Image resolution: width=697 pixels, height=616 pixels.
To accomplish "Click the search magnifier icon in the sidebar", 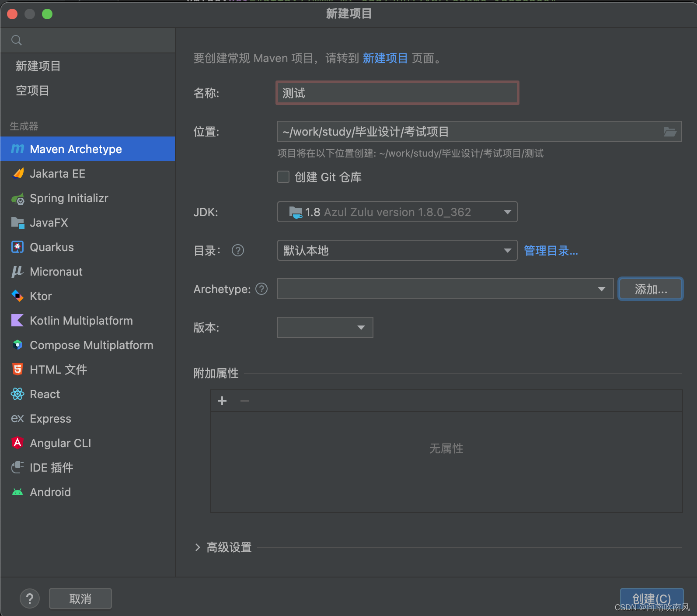I will coord(17,41).
